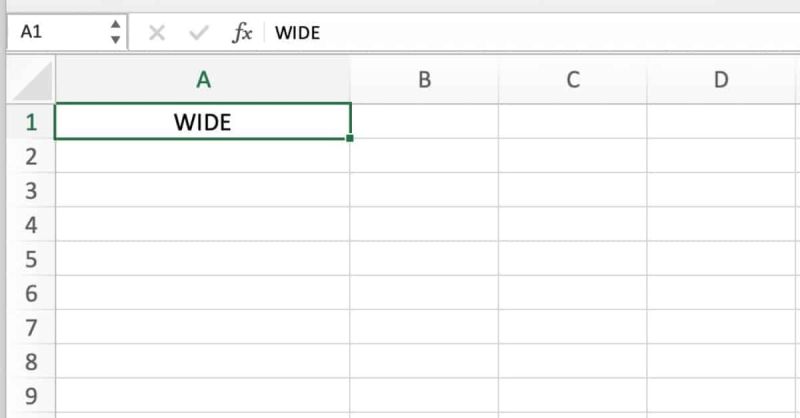Click the confirm checkmark formula icon

click(x=198, y=33)
